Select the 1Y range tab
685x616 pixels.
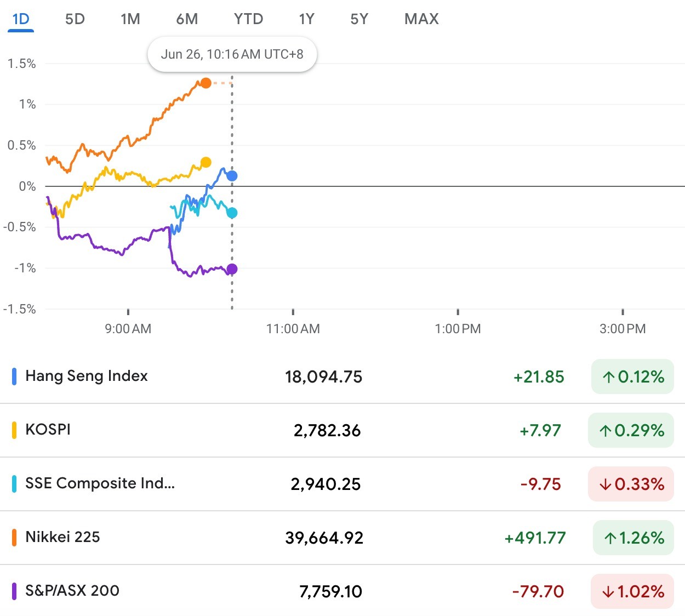pos(306,19)
